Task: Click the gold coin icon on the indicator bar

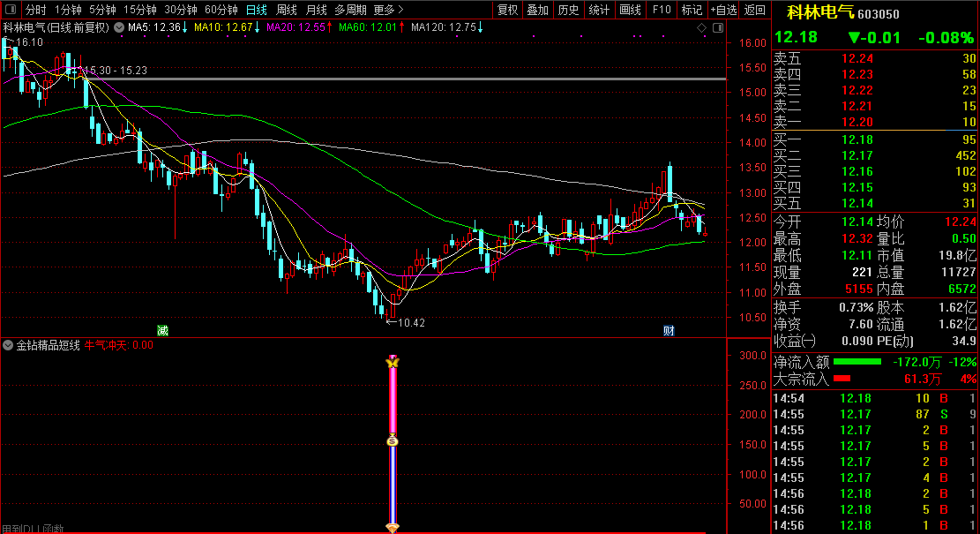Action: pos(393,440)
